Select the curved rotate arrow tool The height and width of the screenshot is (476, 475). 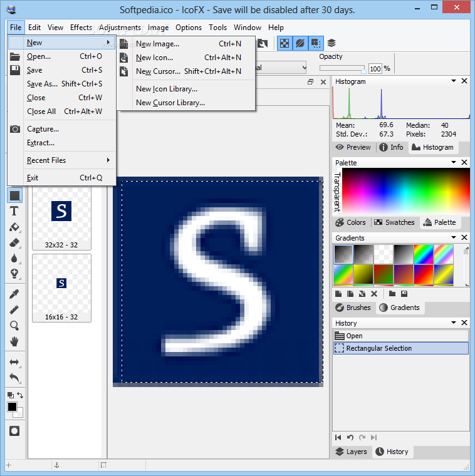[14, 378]
